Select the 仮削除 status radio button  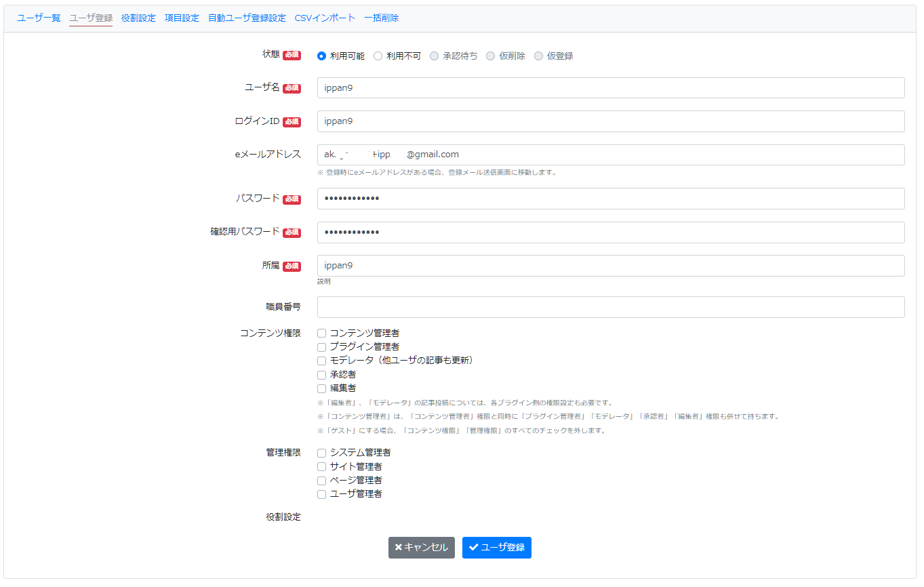coord(490,56)
